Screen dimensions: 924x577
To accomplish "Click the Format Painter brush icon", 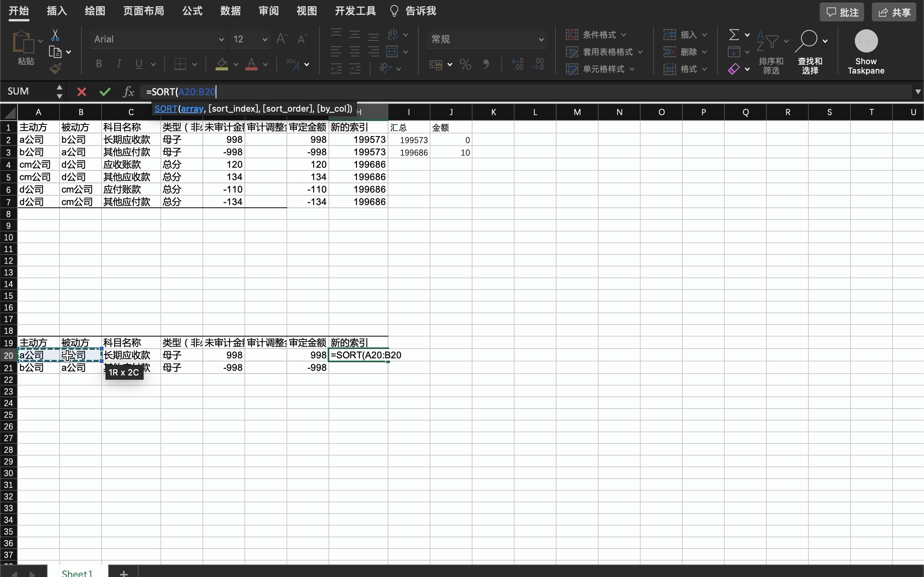I will click(x=55, y=69).
